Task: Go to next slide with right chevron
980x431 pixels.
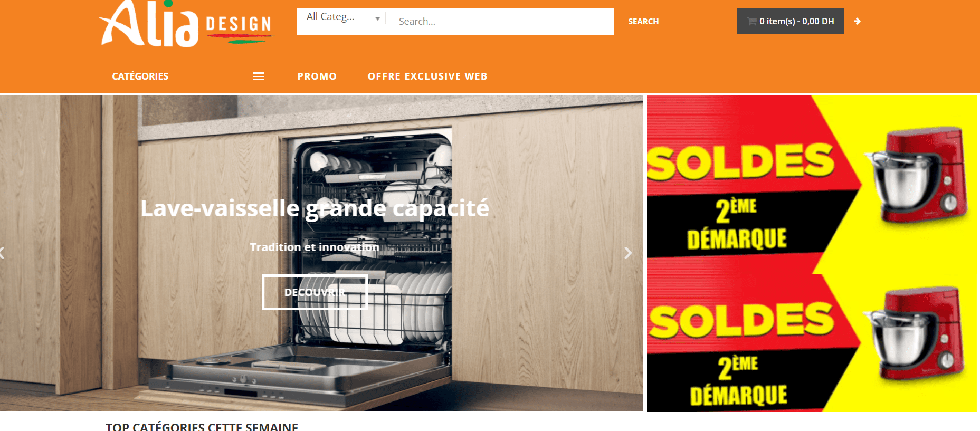Action: (627, 253)
